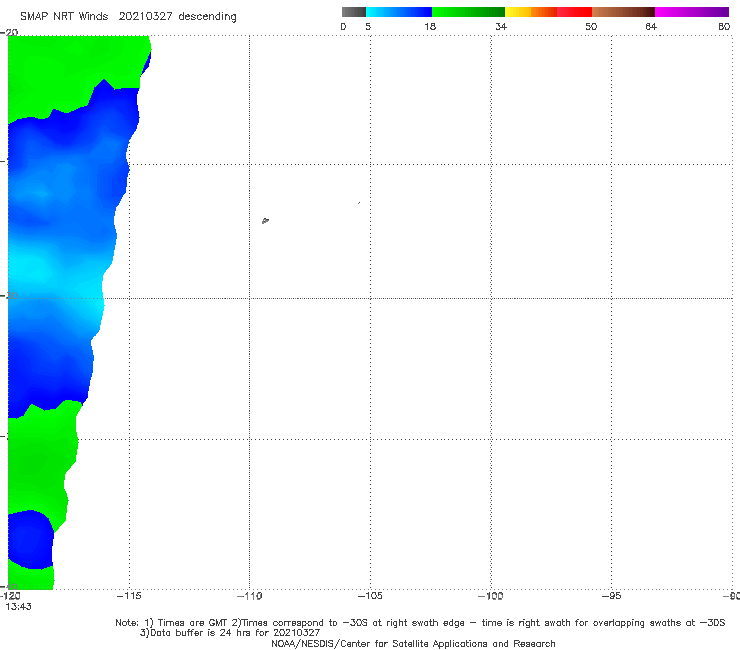740x650 pixels.
Task: Click the longitude label '-110'
Action: tap(249, 596)
